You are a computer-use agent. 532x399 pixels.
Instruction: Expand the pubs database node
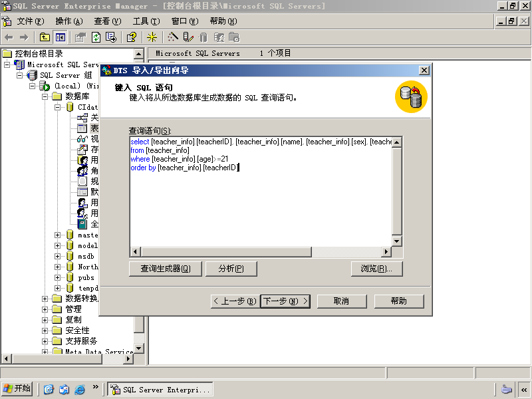[58, 277]
